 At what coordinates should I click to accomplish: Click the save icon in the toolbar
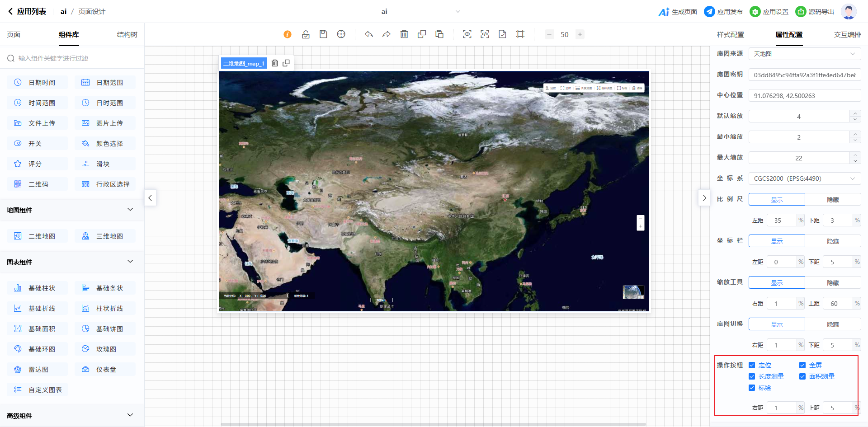(x=323, y=34)
